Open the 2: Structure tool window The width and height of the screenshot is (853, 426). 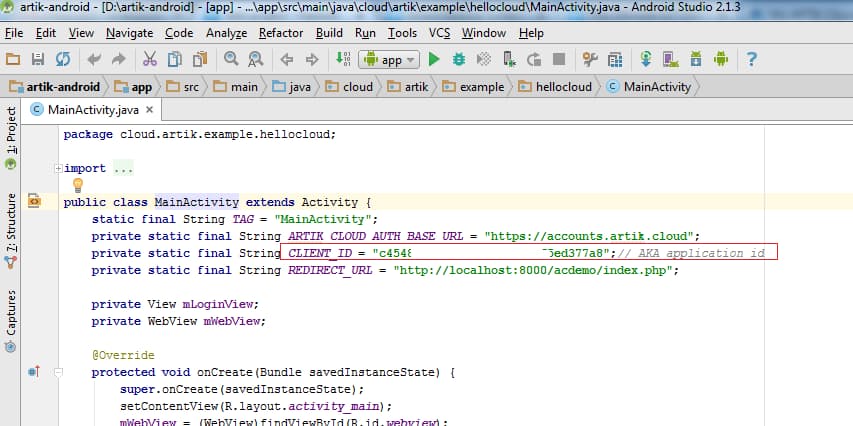[11, 231]
